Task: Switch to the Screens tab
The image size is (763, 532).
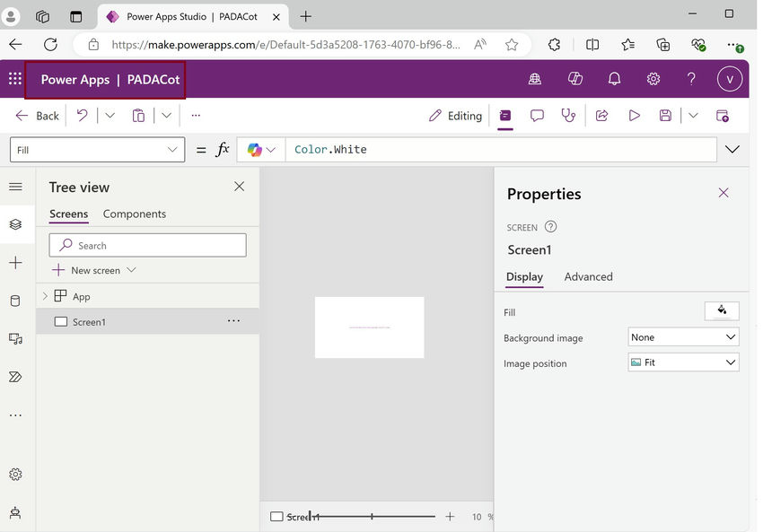Action: pos(68,214)
